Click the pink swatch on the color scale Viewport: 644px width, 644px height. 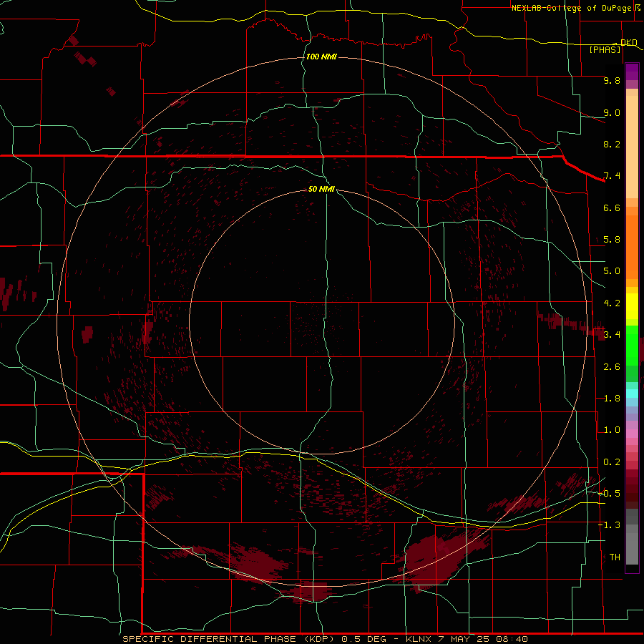pyautogui.click(x=632, y=434)
